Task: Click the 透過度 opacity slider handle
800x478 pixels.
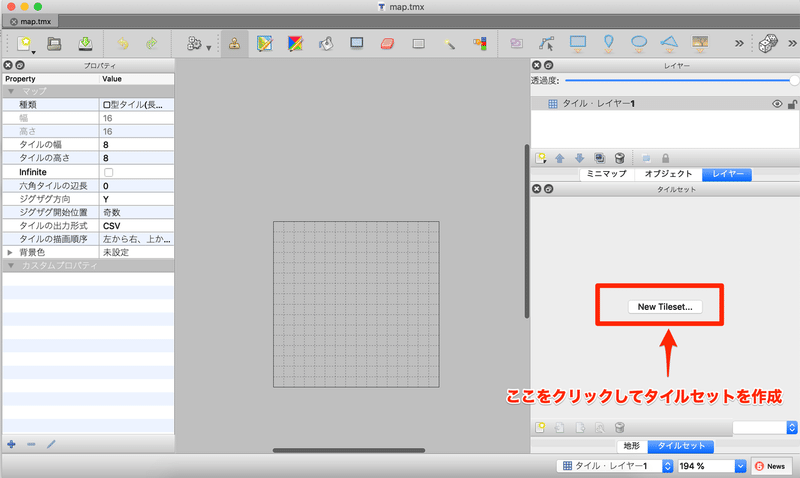Action: tap(794, 80)
